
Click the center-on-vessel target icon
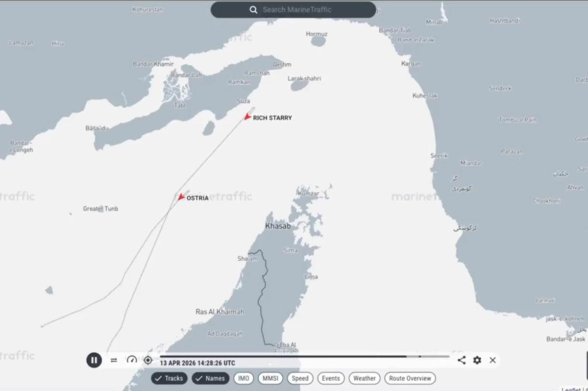[x=148, y=360]
